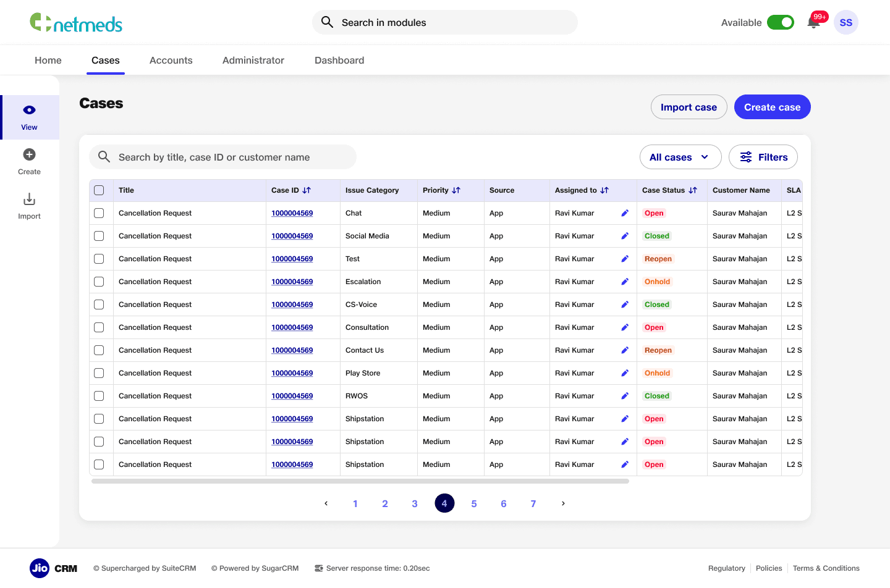The image size is (890, 588).
Task: Click the horizontal table scrollbar
Action: click(360, 481)
